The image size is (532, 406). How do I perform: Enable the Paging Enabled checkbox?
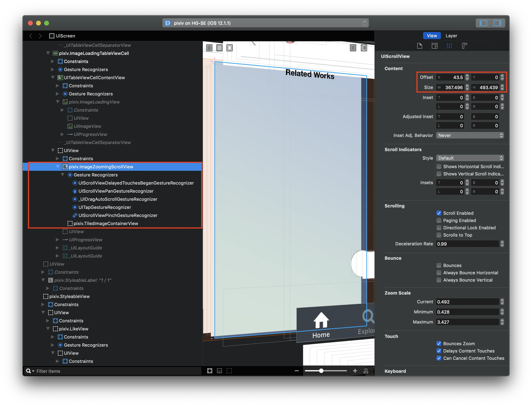point(439,220)
